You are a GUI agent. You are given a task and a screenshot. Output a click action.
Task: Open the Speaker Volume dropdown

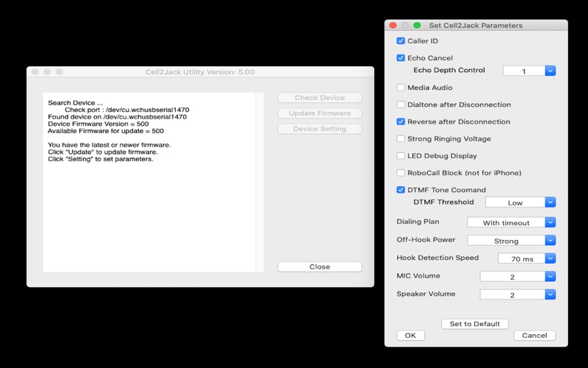tap(517, 294)
